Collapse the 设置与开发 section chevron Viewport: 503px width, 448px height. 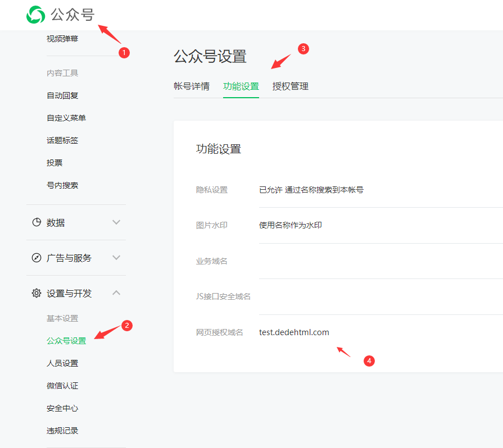click(116, 293)
